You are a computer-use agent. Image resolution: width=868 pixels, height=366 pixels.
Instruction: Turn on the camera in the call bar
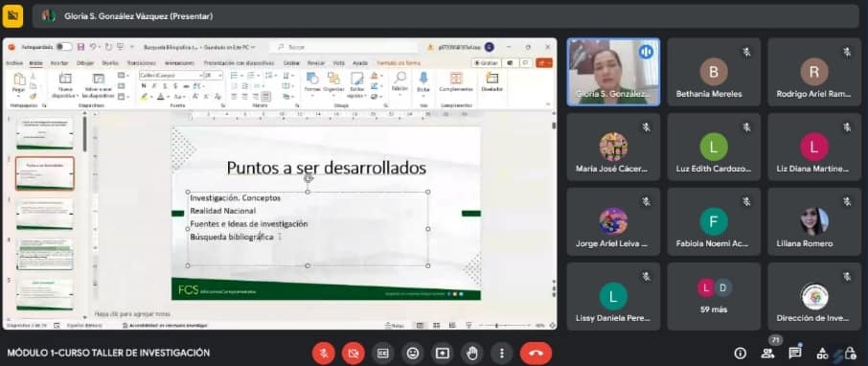(354, 354)
